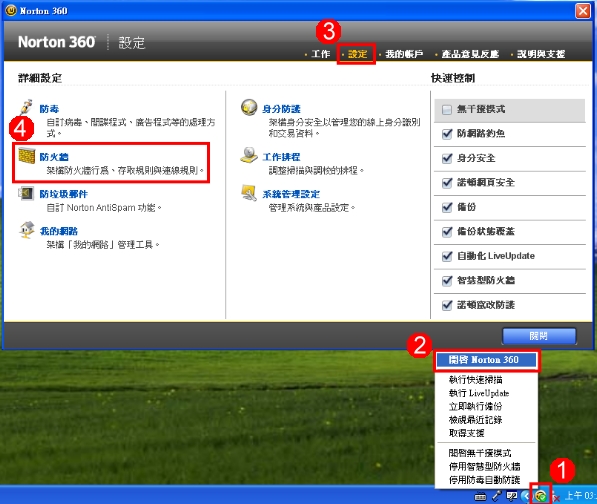This screenshot has height=504, width=597.
Task: Click description 管理系統與產品設定
Action: [312, 208]
